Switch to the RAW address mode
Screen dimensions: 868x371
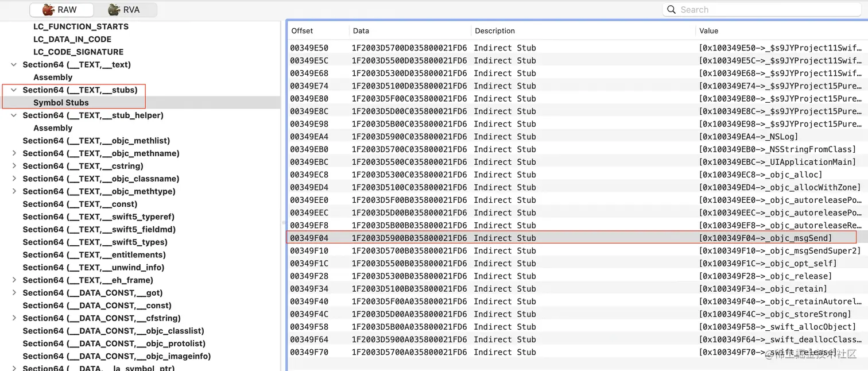point(60,10)
